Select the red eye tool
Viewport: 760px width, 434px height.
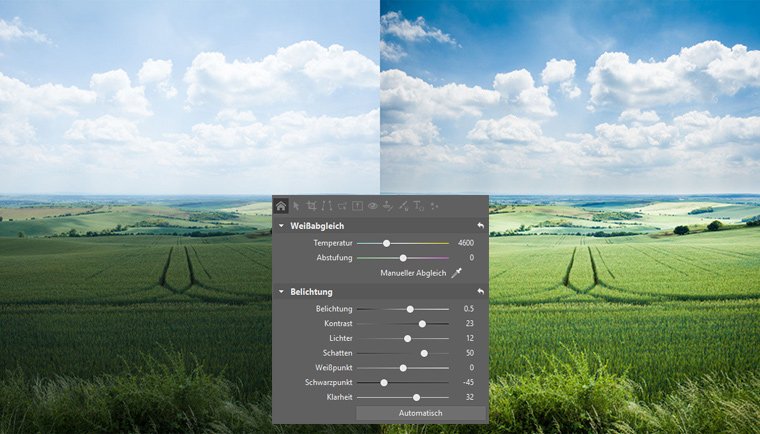372,206
